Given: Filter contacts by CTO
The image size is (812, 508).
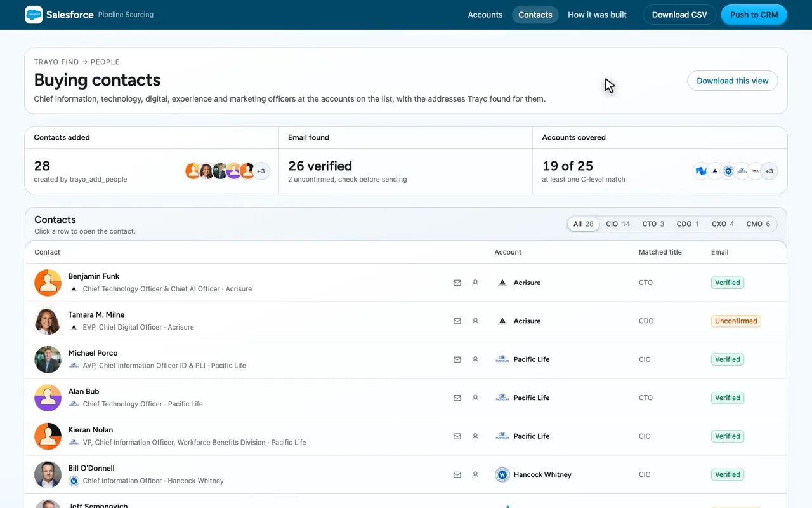Looking at the screenshot, I should click(653, 224).
